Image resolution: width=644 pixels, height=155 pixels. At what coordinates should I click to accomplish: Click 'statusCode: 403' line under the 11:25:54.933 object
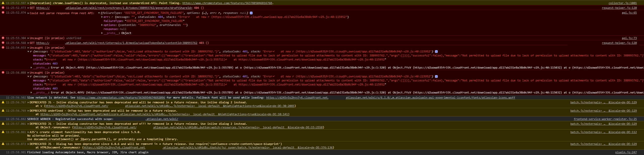(45, 64)
